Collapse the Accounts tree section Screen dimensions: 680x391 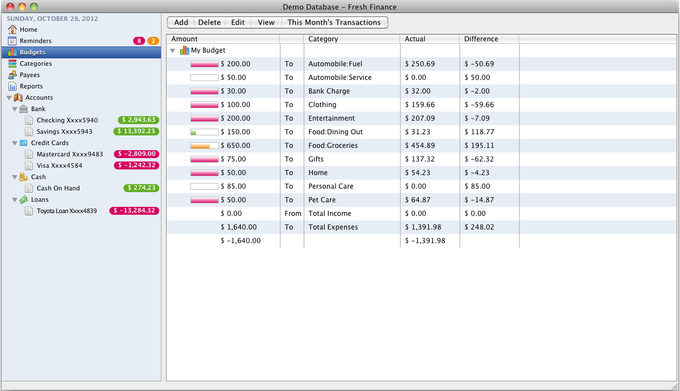pyautogui.click(x=9, y=98)
